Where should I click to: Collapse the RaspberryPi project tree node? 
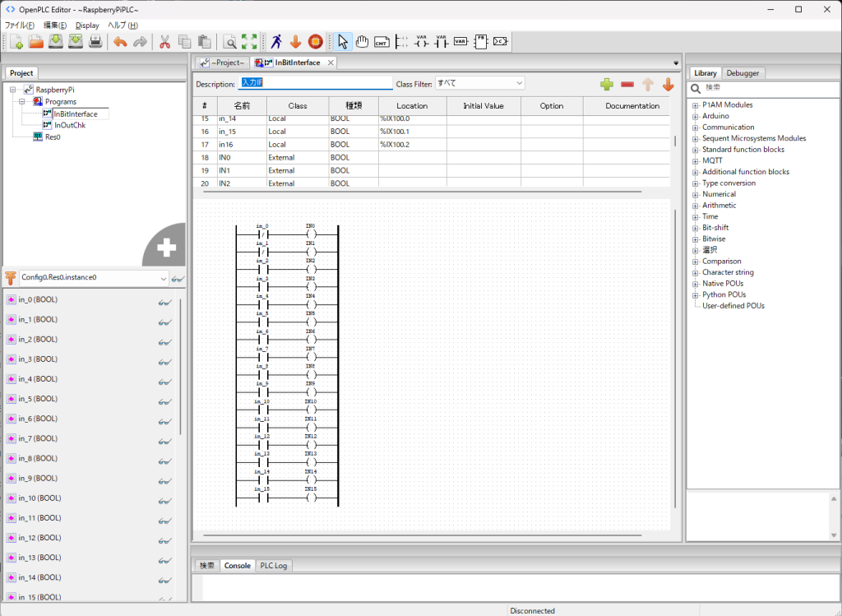pos(13,90)
